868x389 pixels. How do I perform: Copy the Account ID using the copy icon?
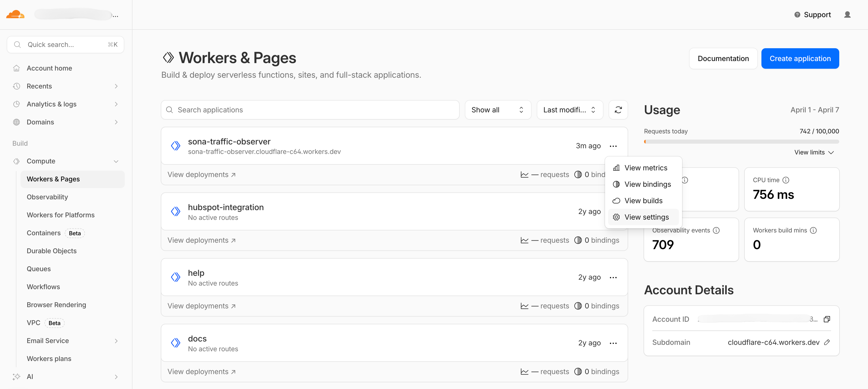point(827,319)
